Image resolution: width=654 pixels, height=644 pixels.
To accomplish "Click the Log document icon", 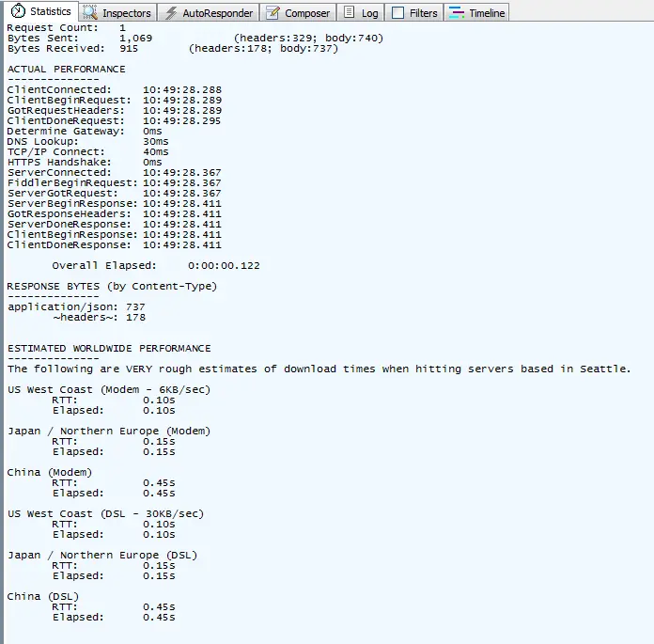I will pos(350,12).
